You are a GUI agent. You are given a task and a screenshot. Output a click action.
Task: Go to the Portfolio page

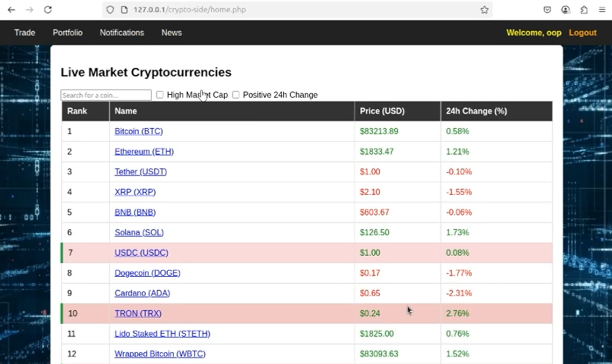(67, 33)
